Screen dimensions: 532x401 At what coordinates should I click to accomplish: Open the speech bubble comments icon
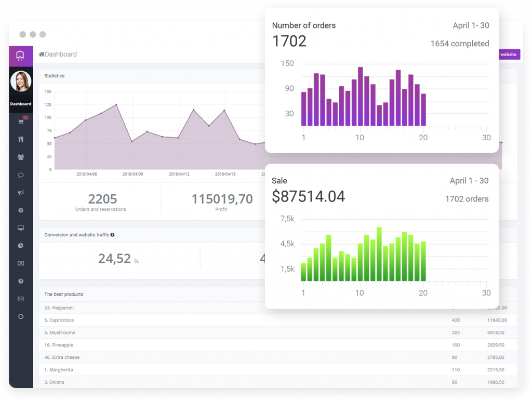(21, 175)
